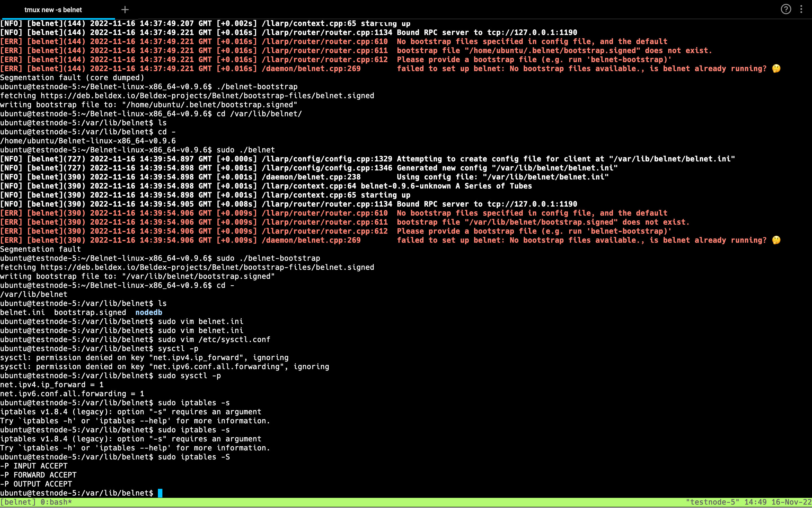Click permission denied 'net.ipv6.conf.all.forwarding' line
Viewport: 812px width, 508px height.
point(164,367)
